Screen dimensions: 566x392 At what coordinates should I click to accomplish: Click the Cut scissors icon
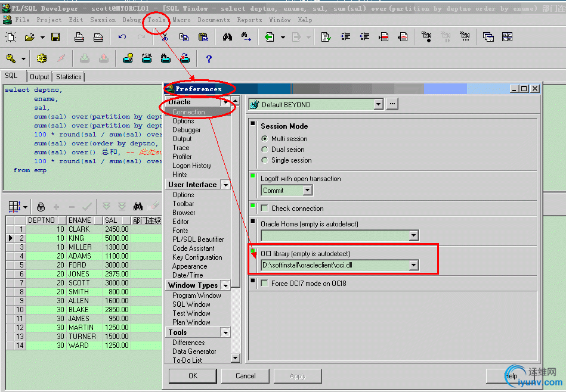[165, 37]
